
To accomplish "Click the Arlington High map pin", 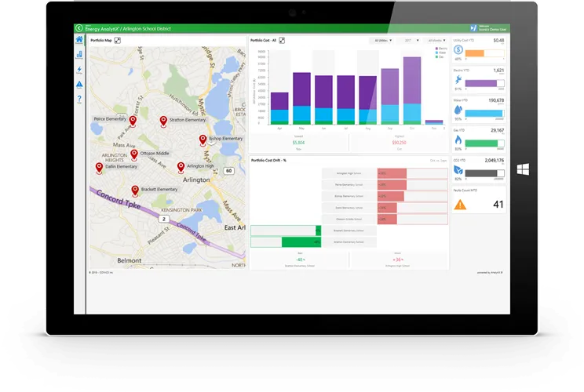I will [x=181, y=168].
